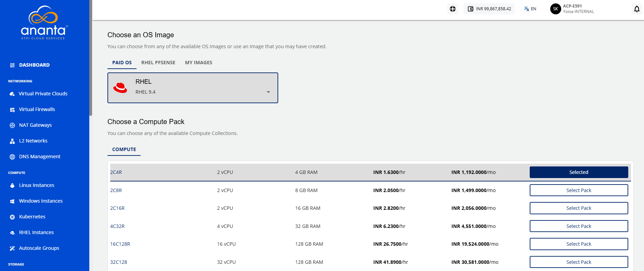
Task: Open Virtual Private Clouds link
Action: click(43, 94)
